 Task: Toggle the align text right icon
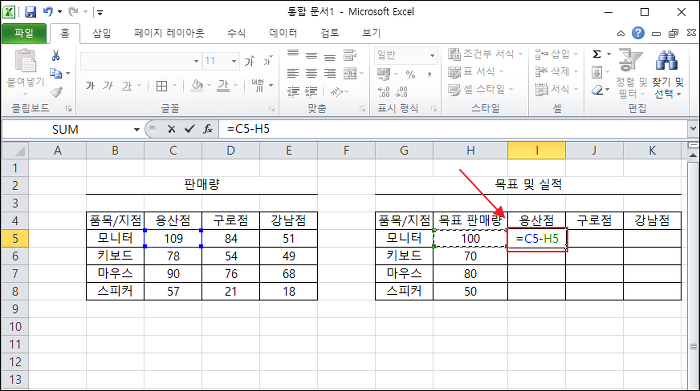pyautogui.click(x=329, y=73)
